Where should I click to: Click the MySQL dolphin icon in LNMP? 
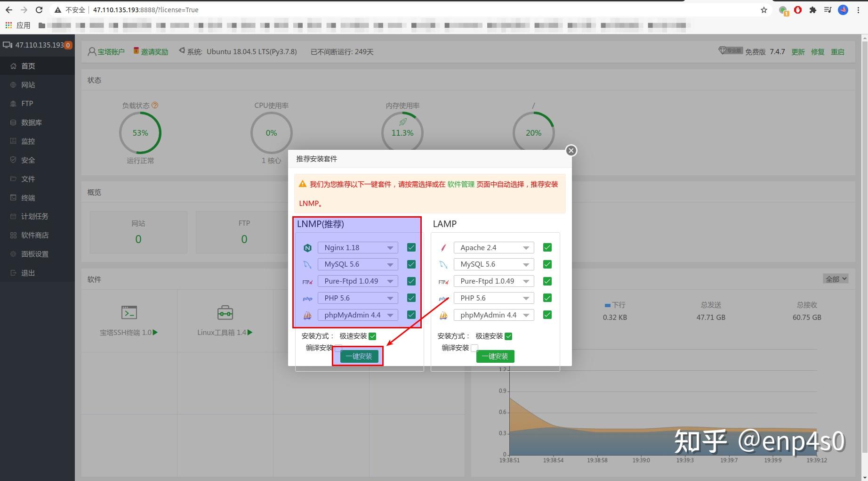pyautogui.click(x=307, y=265)
